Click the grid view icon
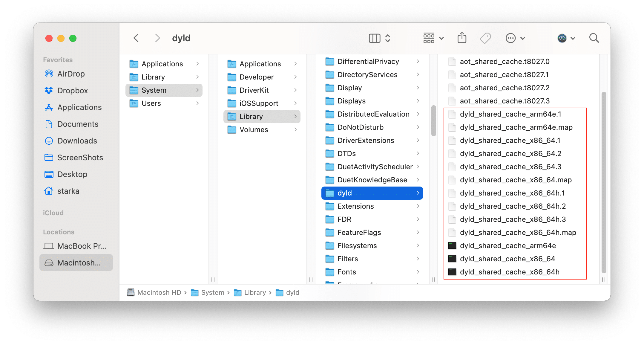Screen dimensions: 644x345 [426, 38]
